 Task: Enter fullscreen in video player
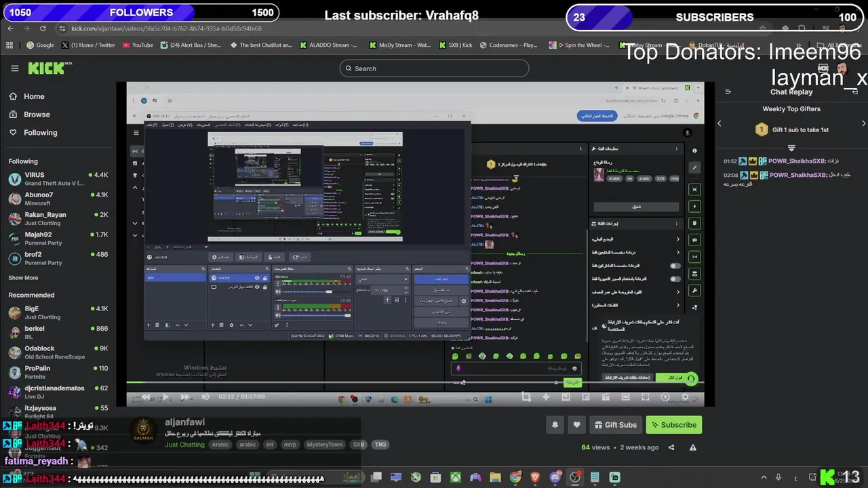[x=646, y=397]
